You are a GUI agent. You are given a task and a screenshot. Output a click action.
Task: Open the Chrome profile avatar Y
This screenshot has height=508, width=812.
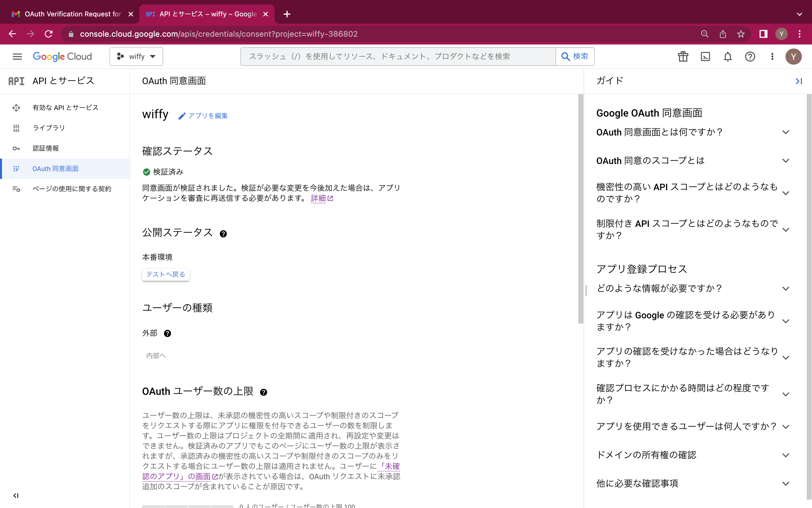point(782,34)
